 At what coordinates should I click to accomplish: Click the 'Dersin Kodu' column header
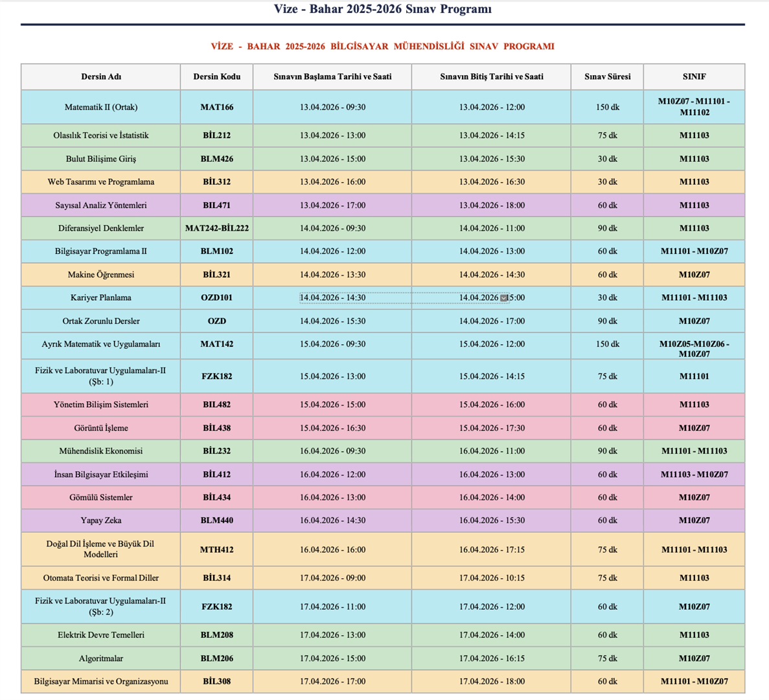point(216,76)
